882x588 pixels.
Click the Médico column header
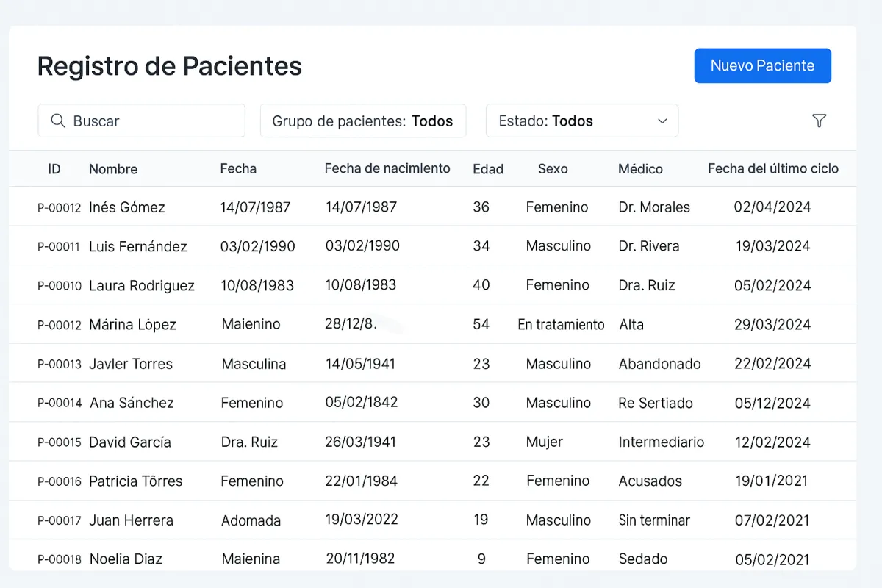click(x=640, y=168)
